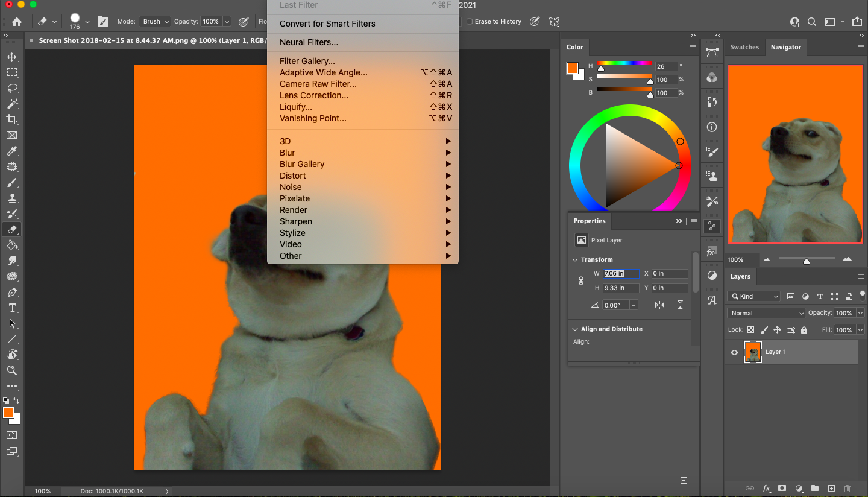Open the Blur submenu
The width and height of the screenshot is (868, 497).
[363, 153]
